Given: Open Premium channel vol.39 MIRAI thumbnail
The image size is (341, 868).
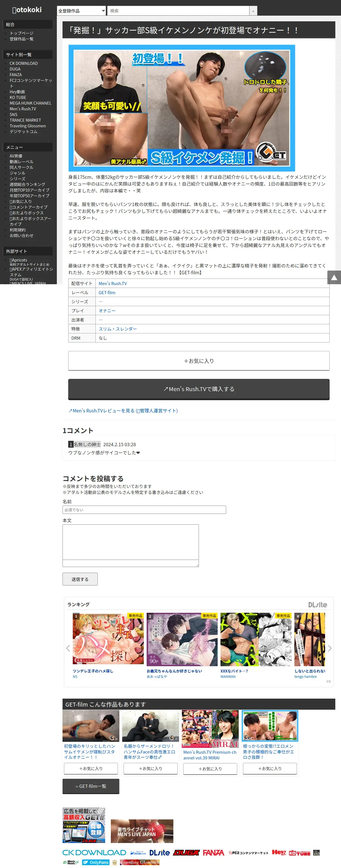Looking at the screenshot, I should [x=210, y=729].
